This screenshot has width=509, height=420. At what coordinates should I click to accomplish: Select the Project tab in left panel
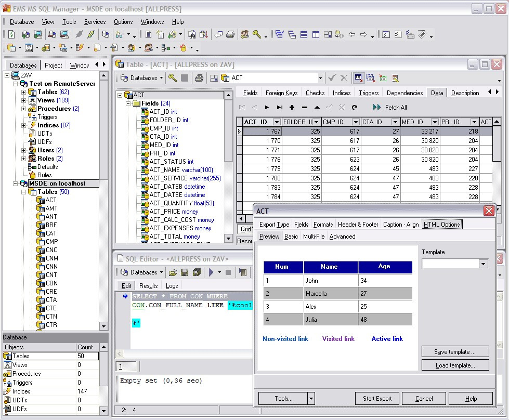53,65
